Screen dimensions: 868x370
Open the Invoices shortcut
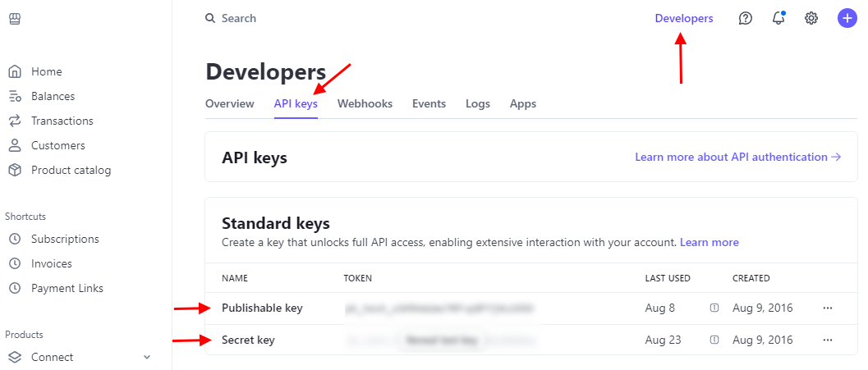52,264
